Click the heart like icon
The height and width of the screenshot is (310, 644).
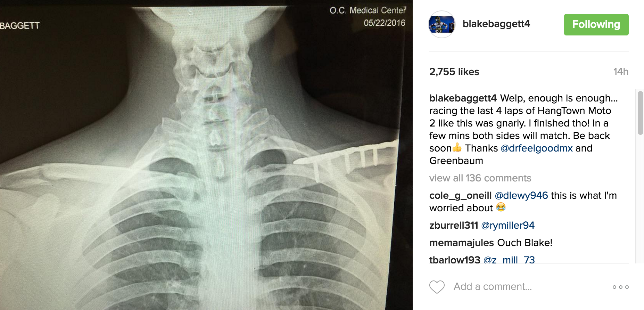click(x=437, y=287)
